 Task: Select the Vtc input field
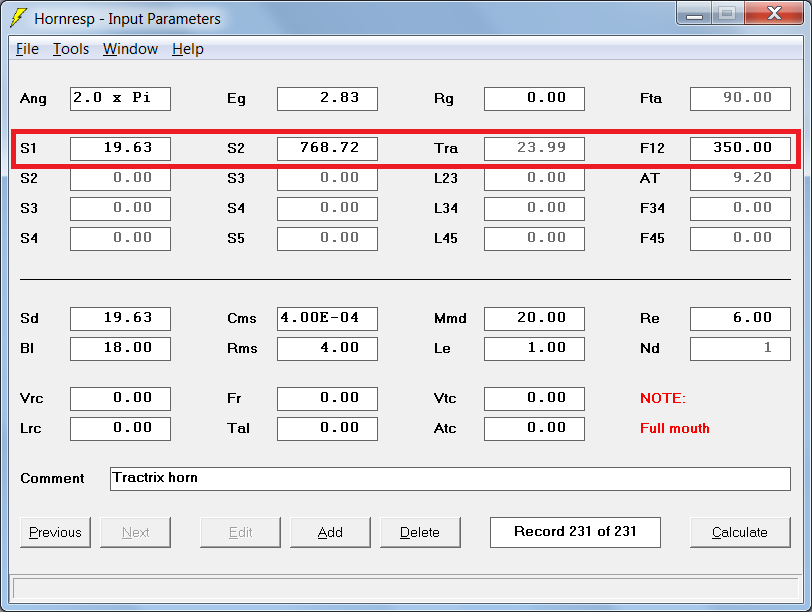point(534,399)
